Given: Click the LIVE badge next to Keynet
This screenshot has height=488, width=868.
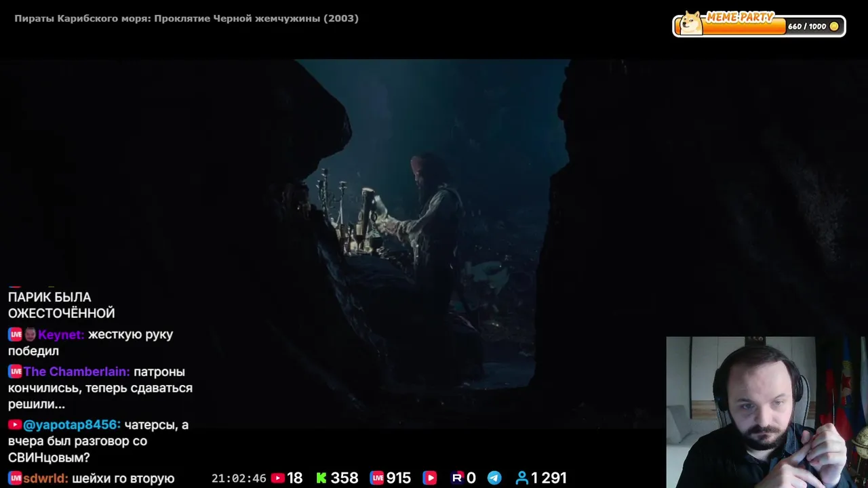Looking at the screenshot, I should 15,335.
